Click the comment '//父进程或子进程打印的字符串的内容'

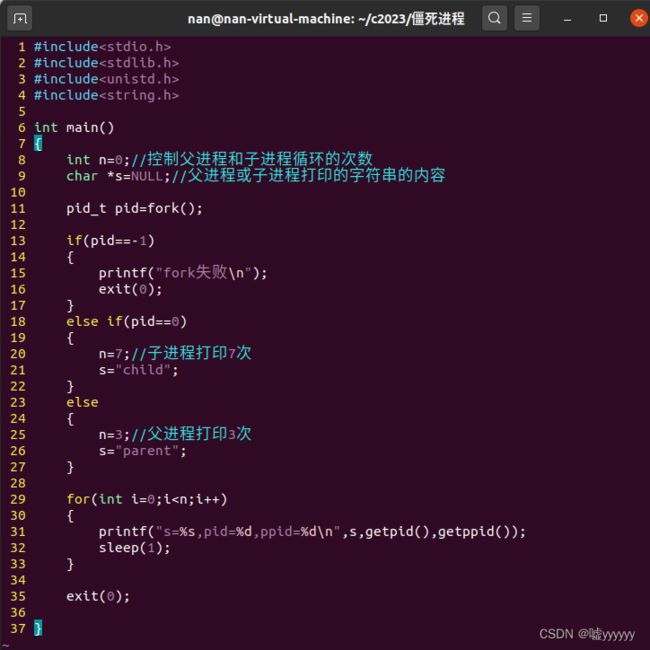[308, 175]
